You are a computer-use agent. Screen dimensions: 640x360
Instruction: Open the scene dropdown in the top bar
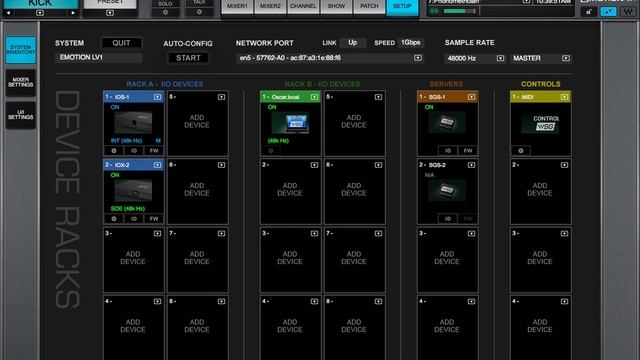[527, 2]
